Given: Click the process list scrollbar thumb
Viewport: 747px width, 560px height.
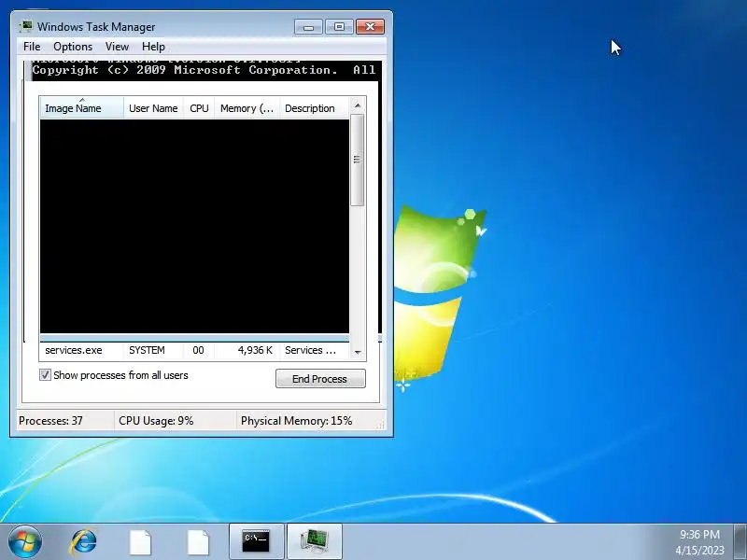Looking at the screenshot, I should coord(358,160).
